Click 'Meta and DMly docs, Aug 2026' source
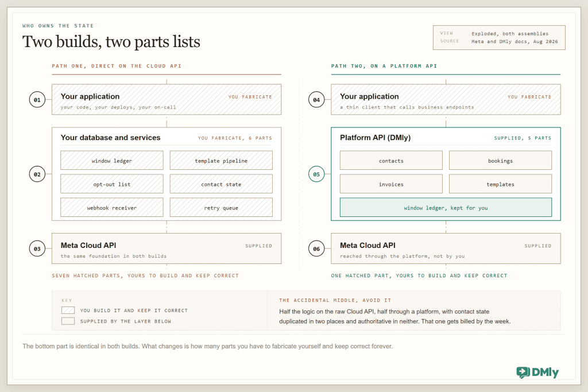588x392 pixels. pos(514,41)
